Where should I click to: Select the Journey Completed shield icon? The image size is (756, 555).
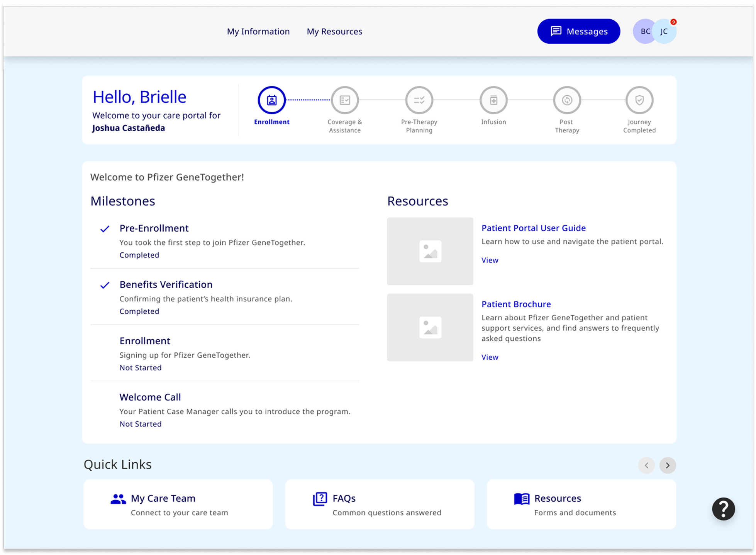(x=639, y=100)
